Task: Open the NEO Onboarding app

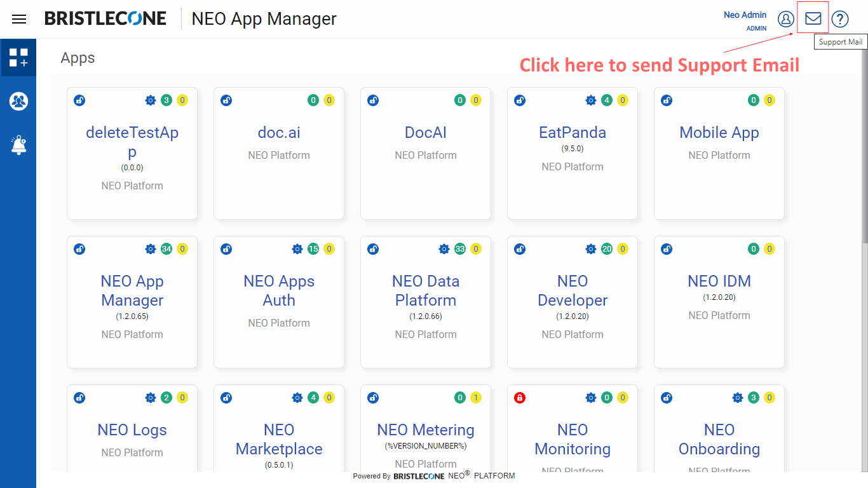Action: (x=719, y=440)
